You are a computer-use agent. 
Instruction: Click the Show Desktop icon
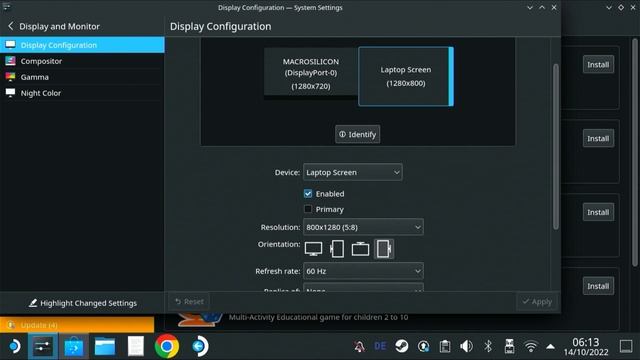pyautogui.click(x=626, y=347)
